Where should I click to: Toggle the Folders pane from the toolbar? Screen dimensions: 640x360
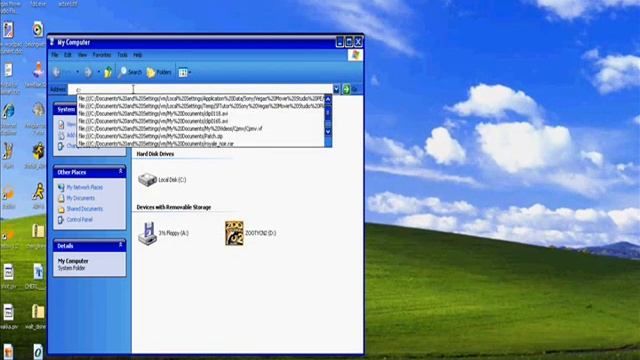(159, 72)
